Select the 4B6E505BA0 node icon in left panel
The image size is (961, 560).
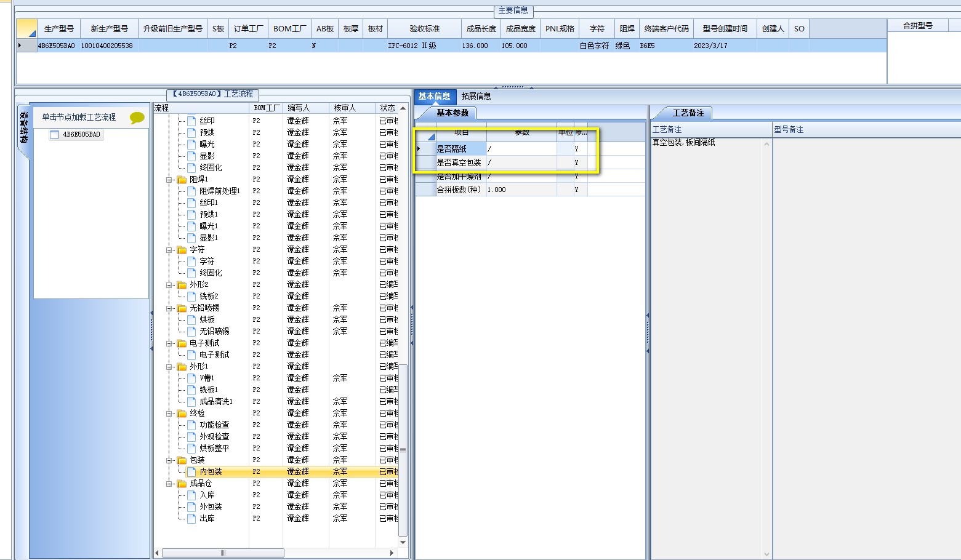[54, 134]
